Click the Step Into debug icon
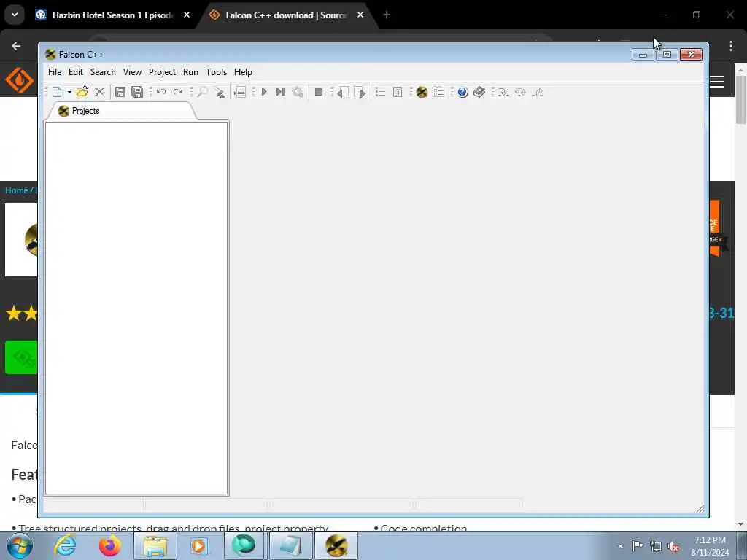 click(503, 92)
